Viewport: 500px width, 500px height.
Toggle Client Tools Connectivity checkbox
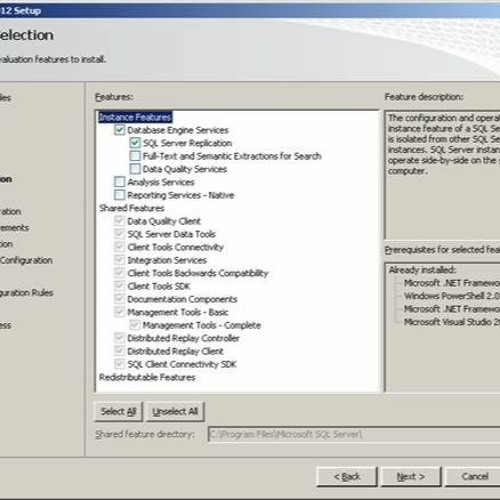(119, 247)
